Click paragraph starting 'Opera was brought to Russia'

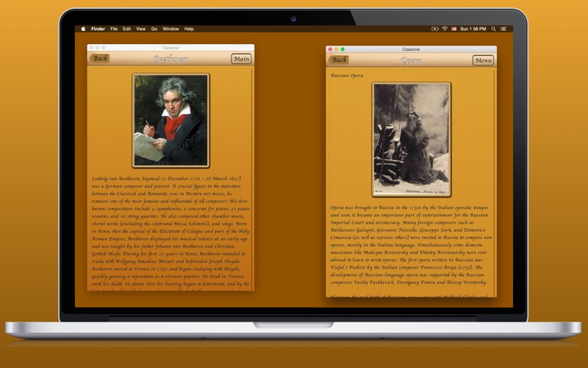click(x=412, y=244)
